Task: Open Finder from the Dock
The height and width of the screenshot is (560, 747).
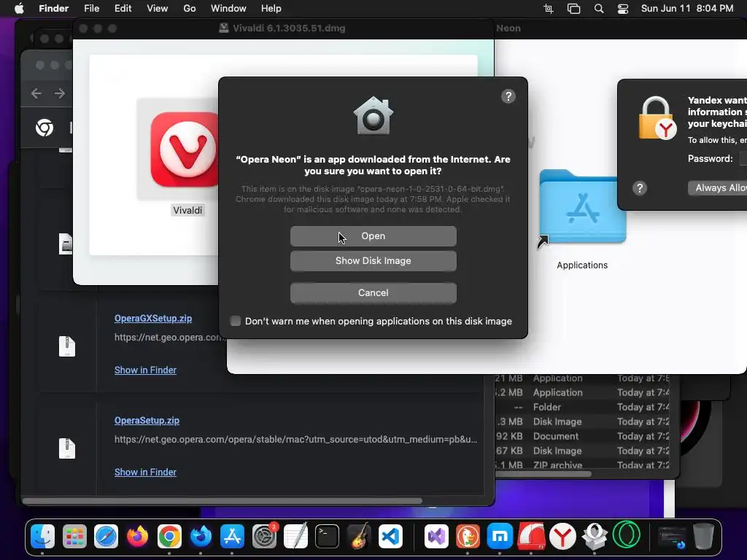Action: pyautogui.click(x=42, y=536)
